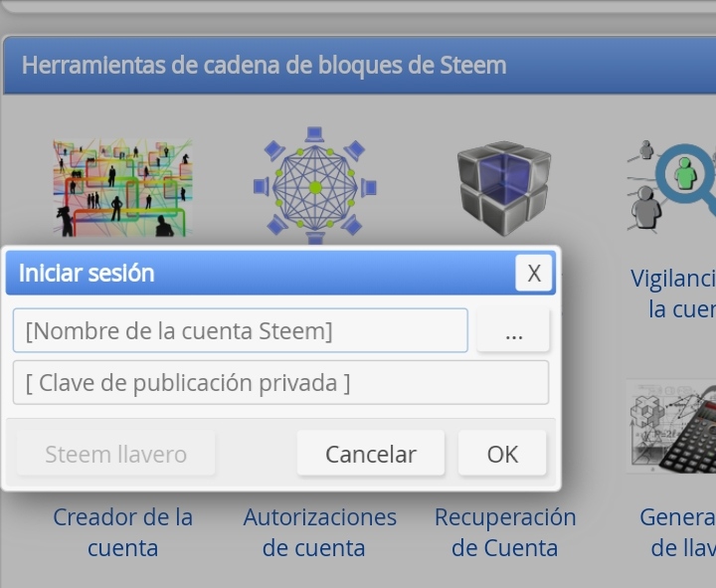The height and width of the screenshot is (588, 716).
Task: Click the ellipsis account picker button
Action: (x=513, y=330)
